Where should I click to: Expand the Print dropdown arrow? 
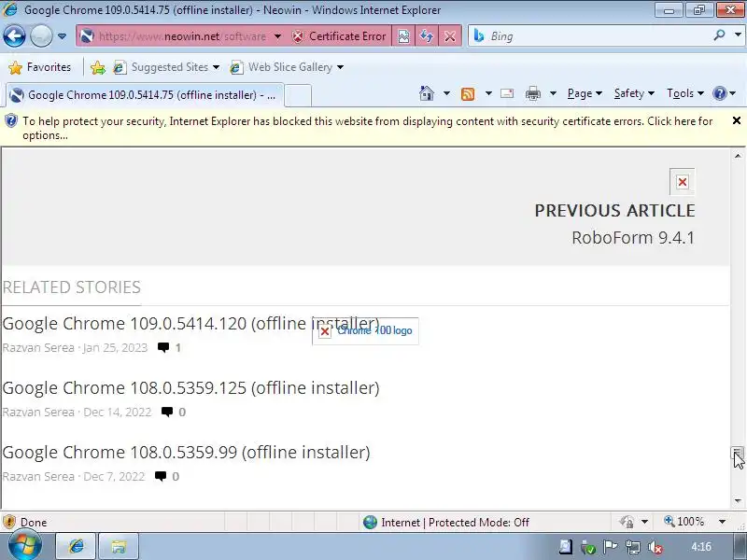click(x=553, y=93)
